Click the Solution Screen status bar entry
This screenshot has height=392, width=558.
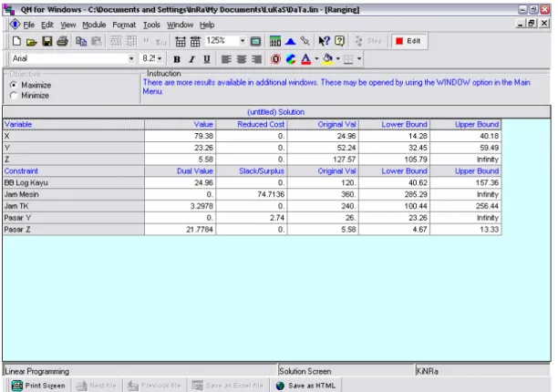tap(346, 371)
